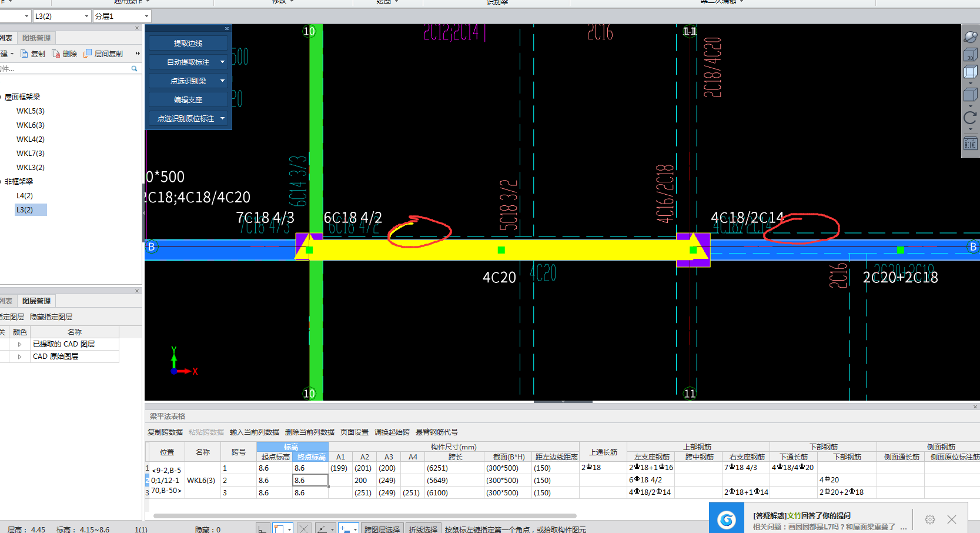Select WKL7(3) in component tree
Viewport: 980px width, 533px height.
[31, 153]
